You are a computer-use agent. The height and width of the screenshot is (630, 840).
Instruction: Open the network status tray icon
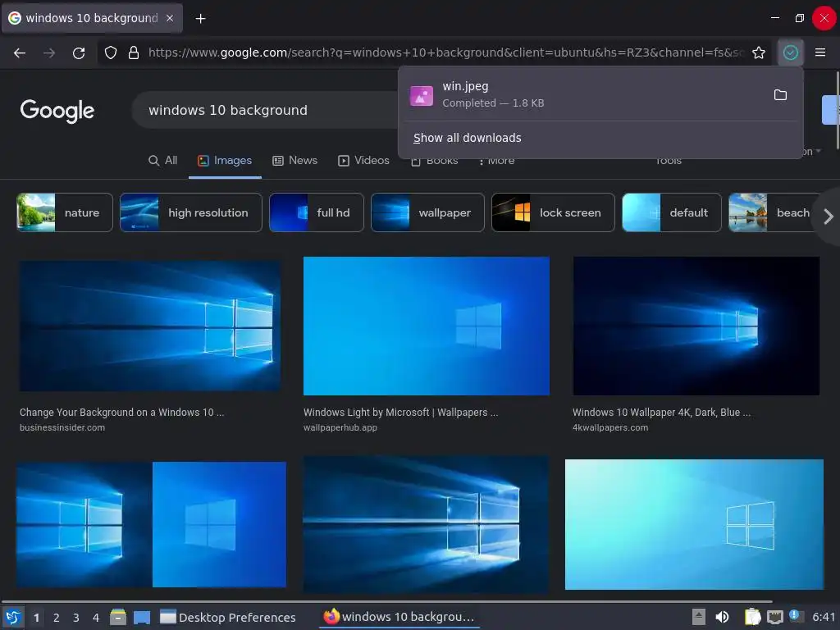coord(774,618)
